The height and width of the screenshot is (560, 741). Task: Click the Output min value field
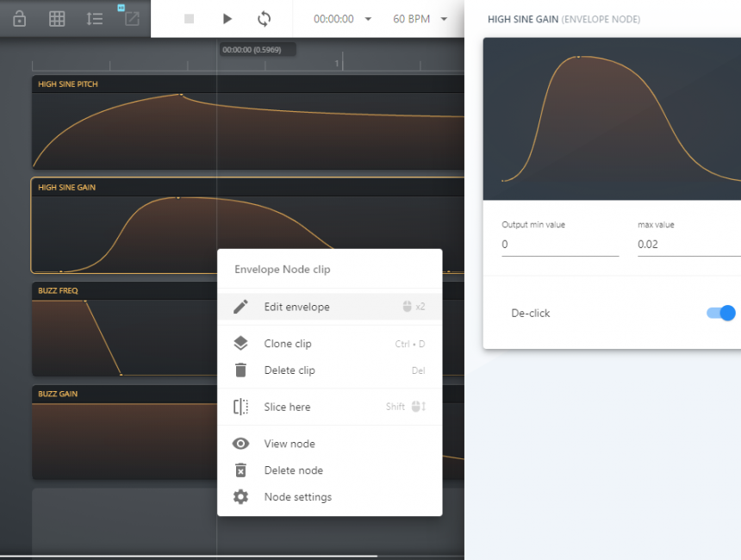click(559, 244)
